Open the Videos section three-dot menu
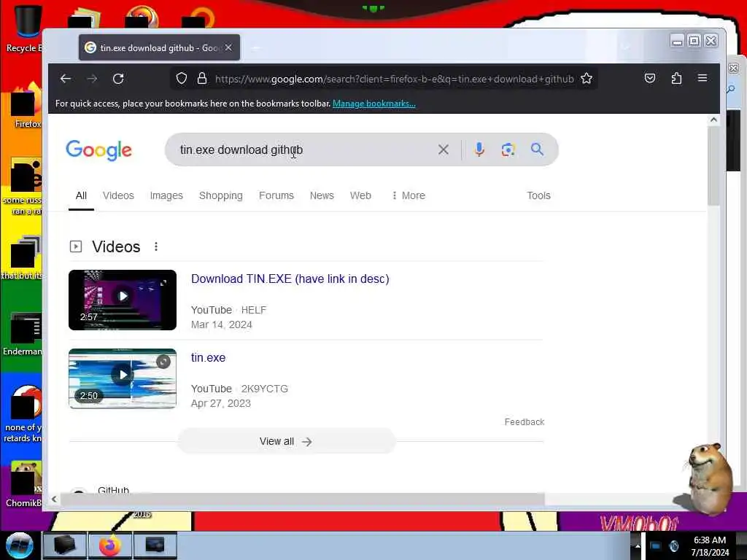This screenshot has height=560, width=747. (156, 246)
